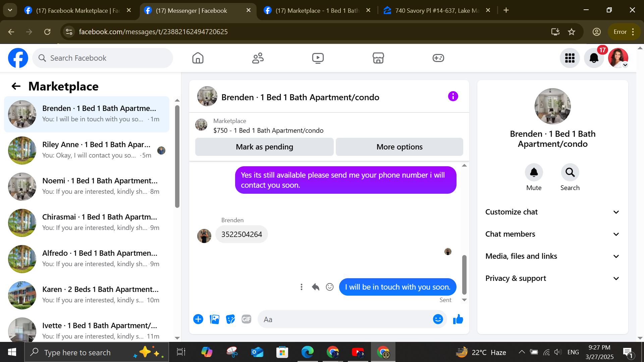Mute the conversation with bell icon
The height and width of the screenshot is (362, 644).
pos(534,172)
